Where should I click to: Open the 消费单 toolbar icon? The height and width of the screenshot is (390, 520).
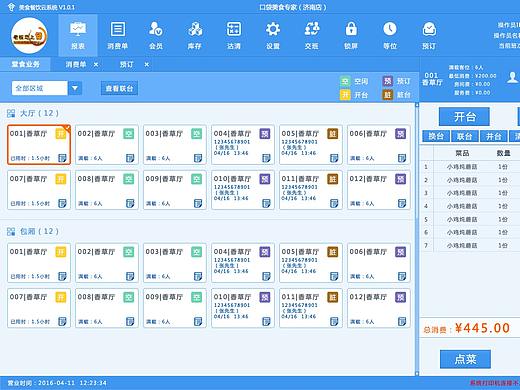(x=117, y=35)
